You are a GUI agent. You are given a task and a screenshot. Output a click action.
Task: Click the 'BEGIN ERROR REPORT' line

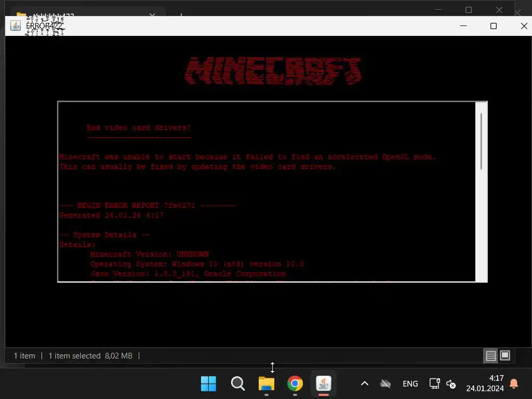[x=148, y=206]
